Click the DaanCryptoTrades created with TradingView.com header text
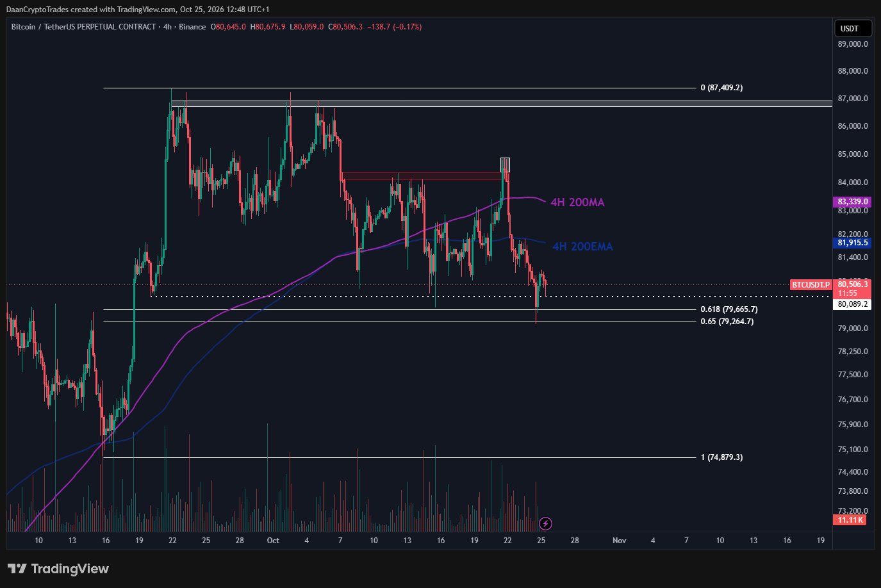This screenshot has height=588, width=881. coord(138,10)
